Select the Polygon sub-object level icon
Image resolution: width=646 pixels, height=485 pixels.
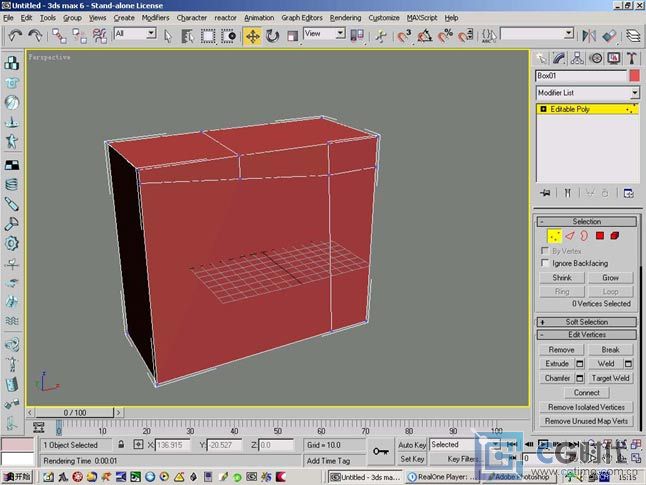click(x=600, y=236)
